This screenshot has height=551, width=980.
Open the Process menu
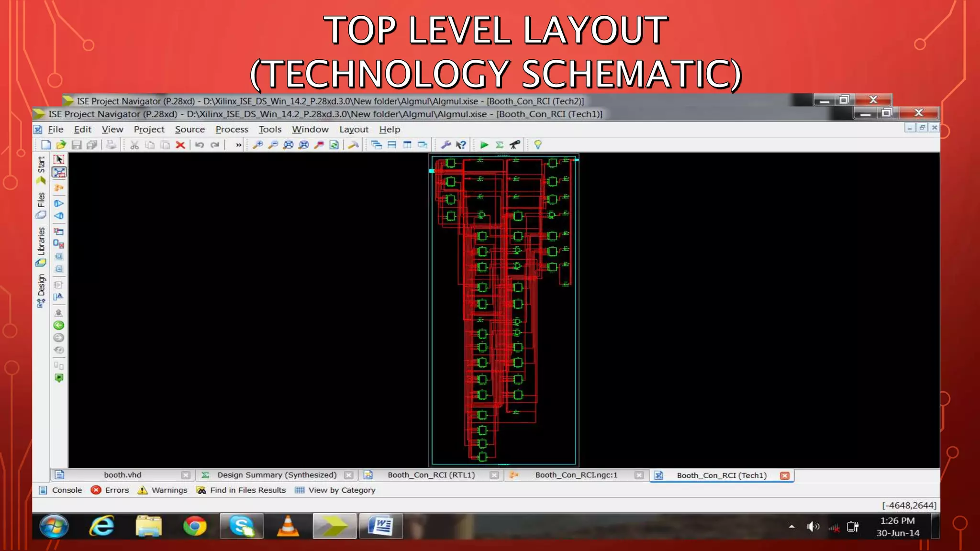coord(232,129)
